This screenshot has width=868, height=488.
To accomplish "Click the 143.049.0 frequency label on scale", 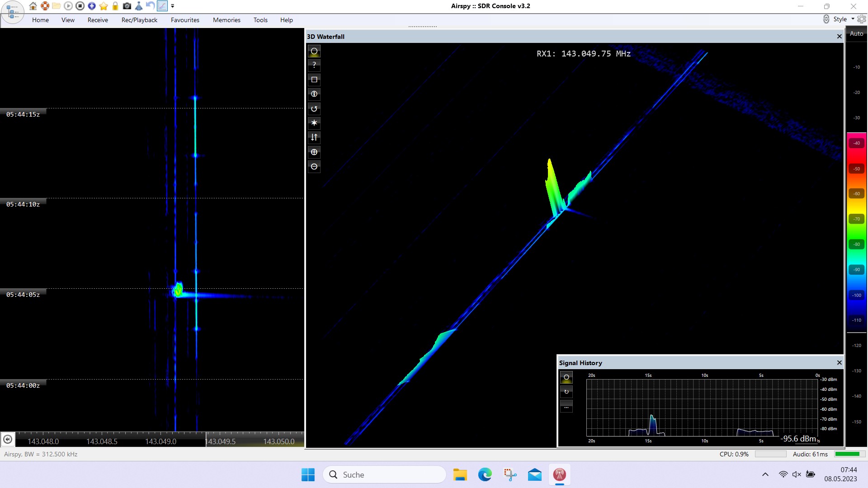I will point(160,441).
